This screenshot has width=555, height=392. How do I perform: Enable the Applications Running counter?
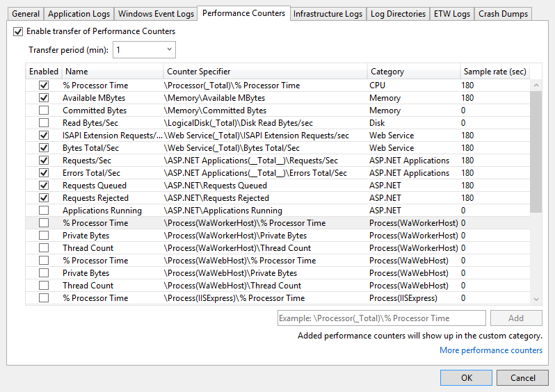click(44, 211)
